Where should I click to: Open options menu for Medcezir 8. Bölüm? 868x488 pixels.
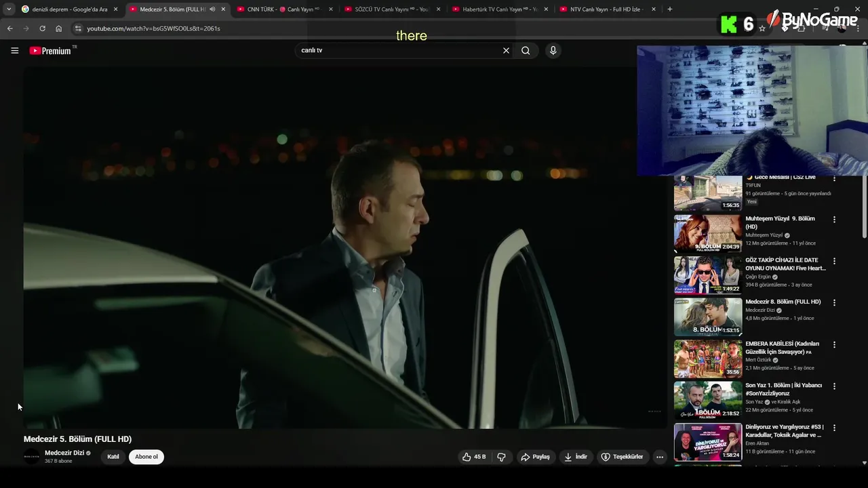pos(835,303)
